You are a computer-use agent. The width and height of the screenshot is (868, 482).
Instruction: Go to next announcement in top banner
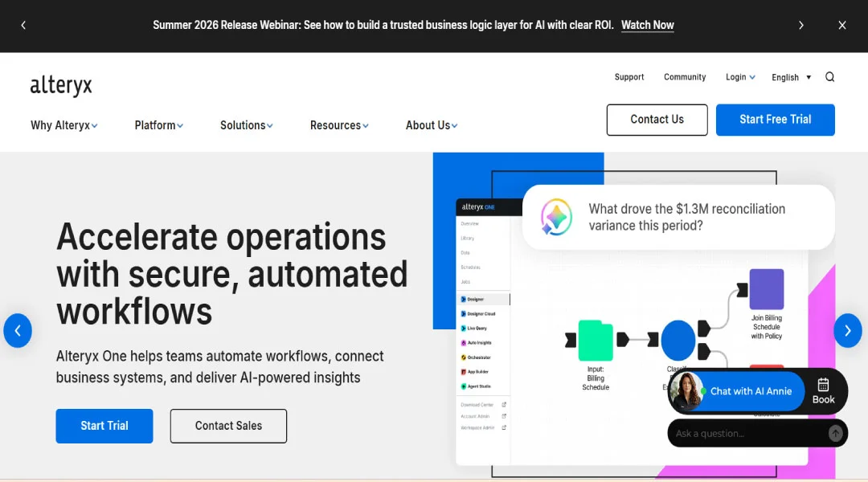pos(800,26)
